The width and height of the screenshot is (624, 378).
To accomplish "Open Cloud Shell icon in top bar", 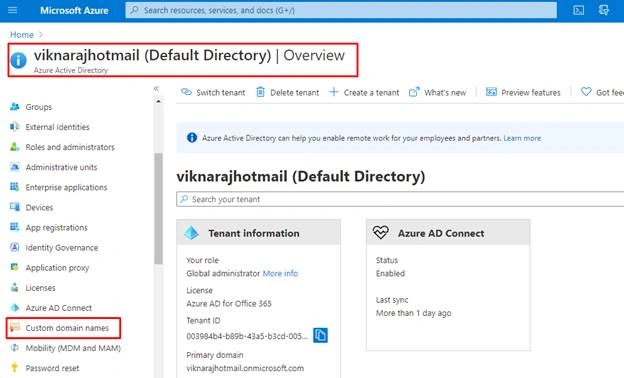I will coord(578,10).
